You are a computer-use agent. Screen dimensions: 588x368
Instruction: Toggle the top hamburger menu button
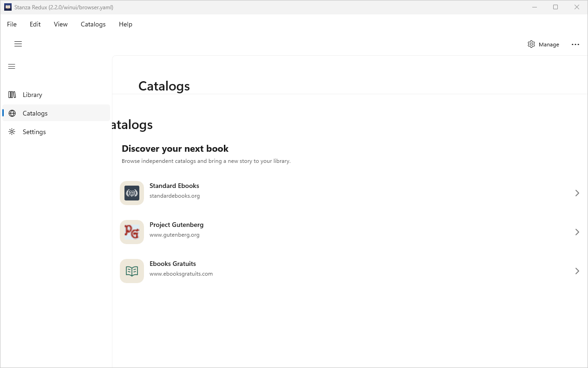tap(18, 44)
